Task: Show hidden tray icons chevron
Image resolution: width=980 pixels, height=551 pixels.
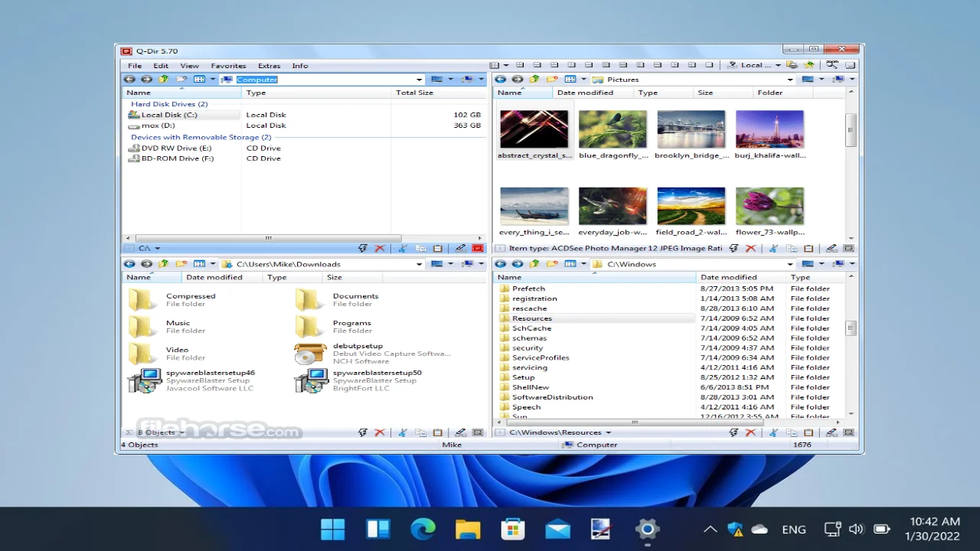Action: (710, 529)
